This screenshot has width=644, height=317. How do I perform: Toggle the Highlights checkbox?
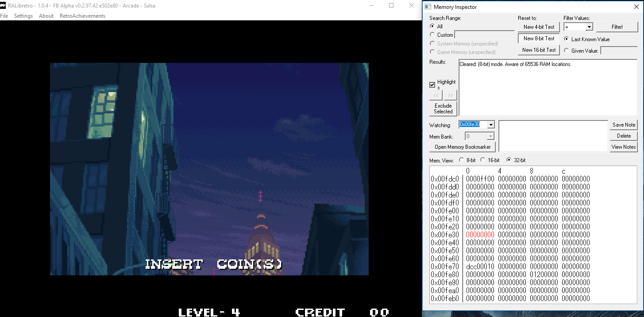(432, 85)
